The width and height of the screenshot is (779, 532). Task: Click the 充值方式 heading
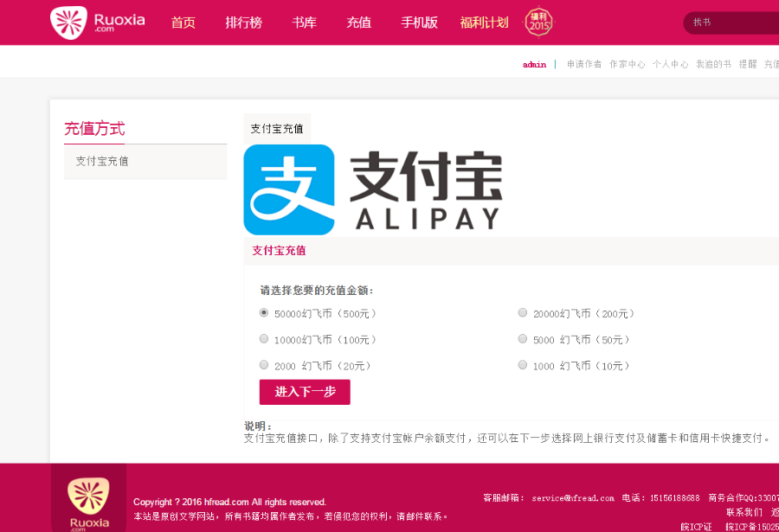coord(94,129)
